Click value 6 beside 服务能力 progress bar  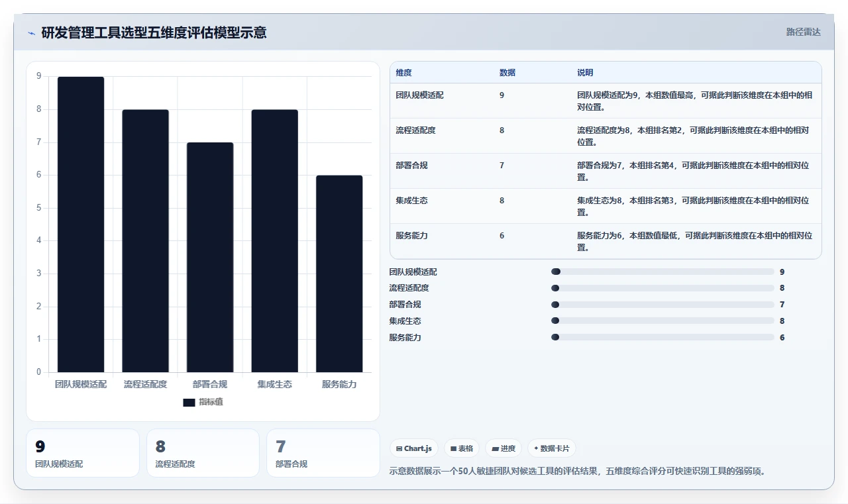coord(782,337)
